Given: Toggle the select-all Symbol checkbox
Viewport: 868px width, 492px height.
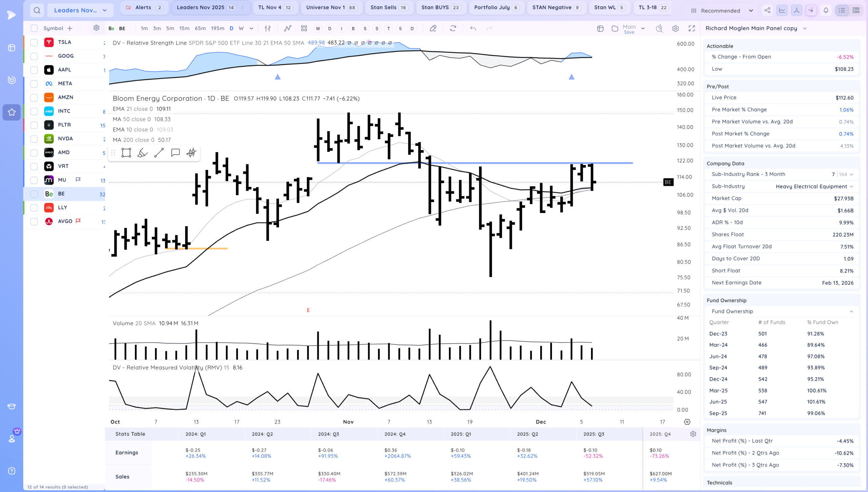Looking at the screenshot, I should (34, 28).
